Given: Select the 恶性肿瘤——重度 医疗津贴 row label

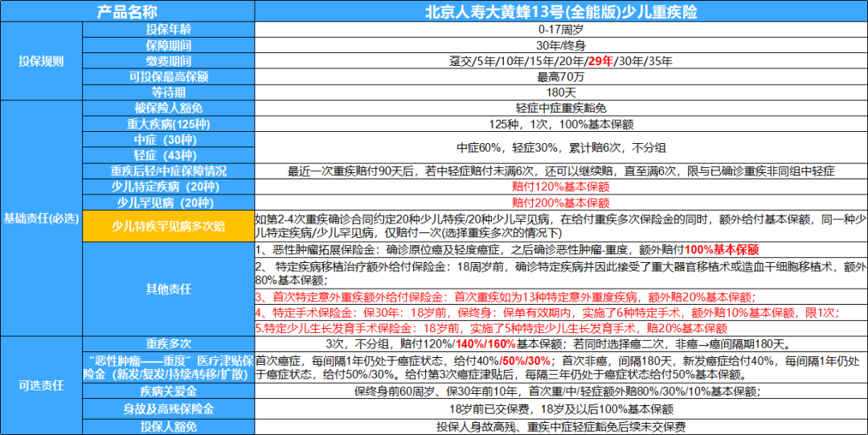Looking at the screenshot, I should tap(168, 367).
